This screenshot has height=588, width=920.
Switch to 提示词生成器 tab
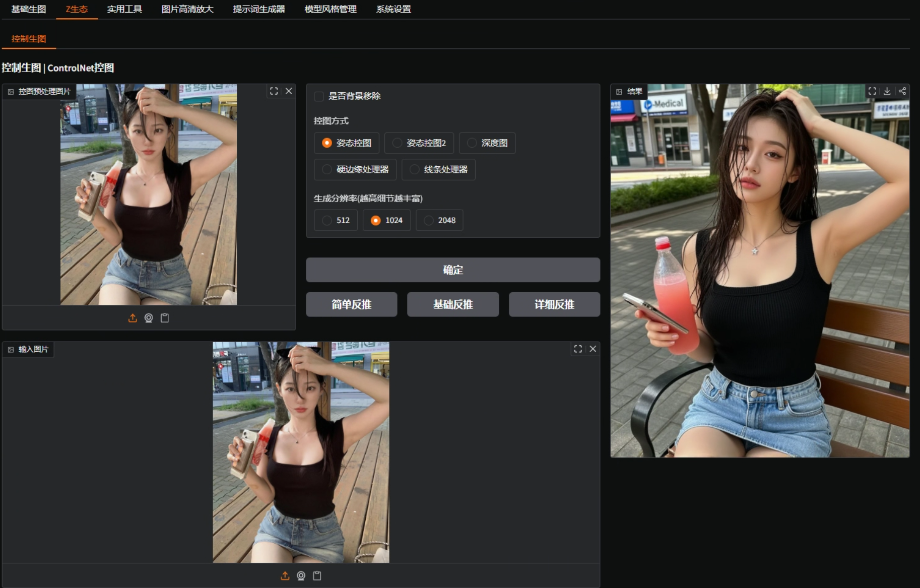pyautogui.click(x=259, y=9)
